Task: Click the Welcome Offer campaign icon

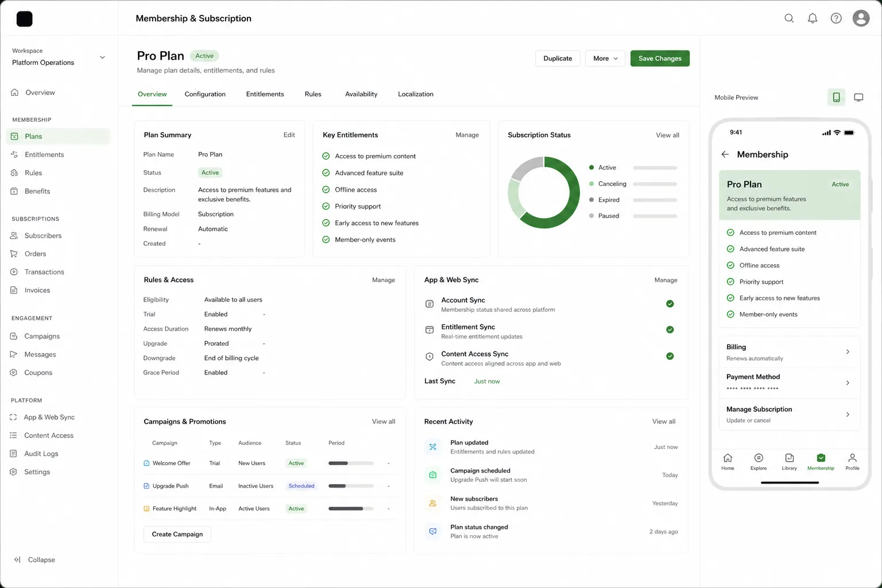Action: pyautogui.click(x=146, y=463)
